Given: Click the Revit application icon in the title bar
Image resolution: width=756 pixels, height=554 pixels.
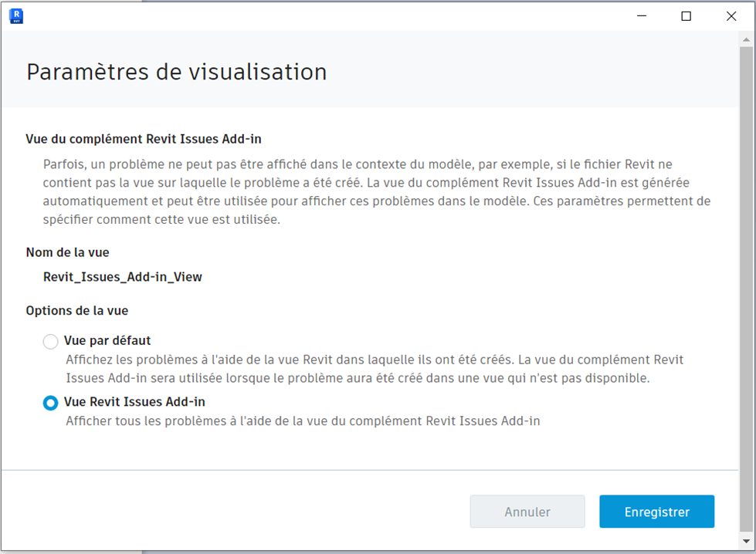Looking at the screenshot, I should click(16, 16).
